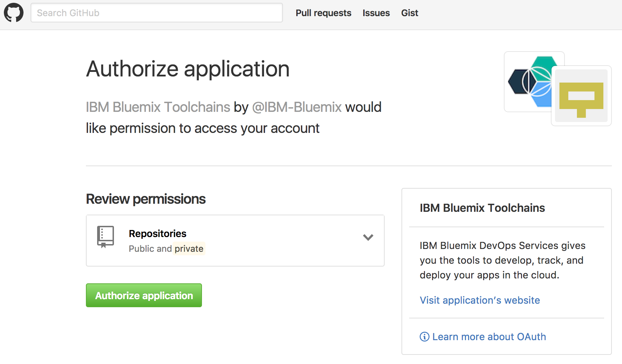Click the OAuth info circle icon
The image size is (622, 364).
[424, 337]
